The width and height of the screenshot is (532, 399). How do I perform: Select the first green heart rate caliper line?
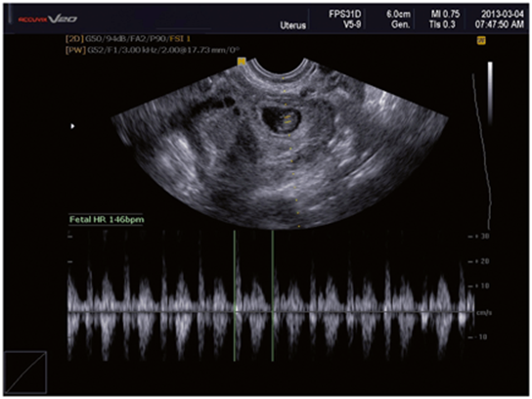pos(234,295)
